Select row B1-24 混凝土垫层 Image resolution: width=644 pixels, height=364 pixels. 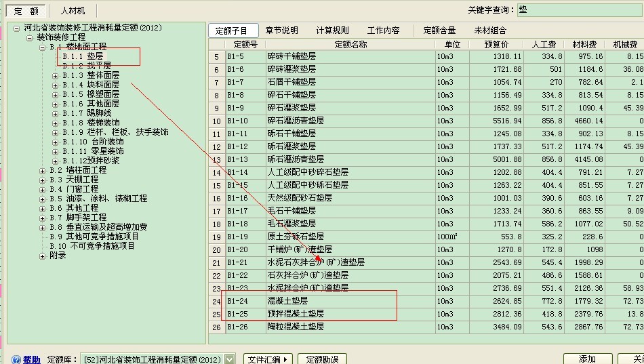[x=426, y=301]
